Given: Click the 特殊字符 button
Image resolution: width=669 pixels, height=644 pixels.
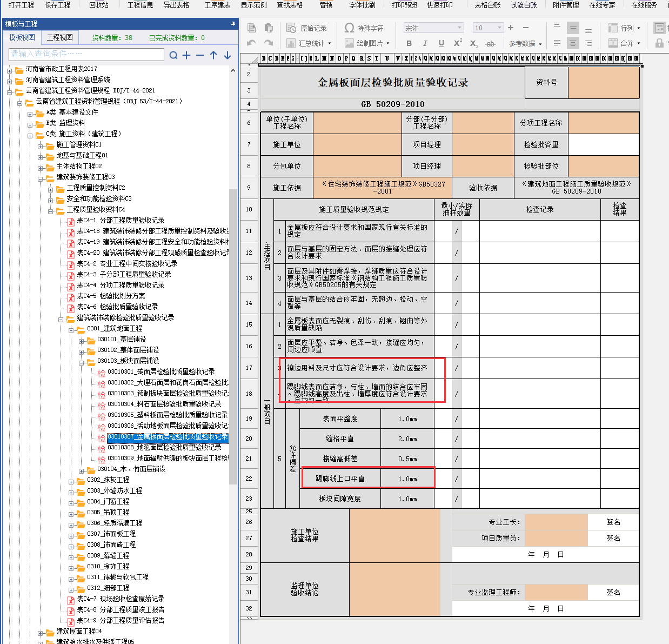Looking at the screenshot, I should [364, 28].
